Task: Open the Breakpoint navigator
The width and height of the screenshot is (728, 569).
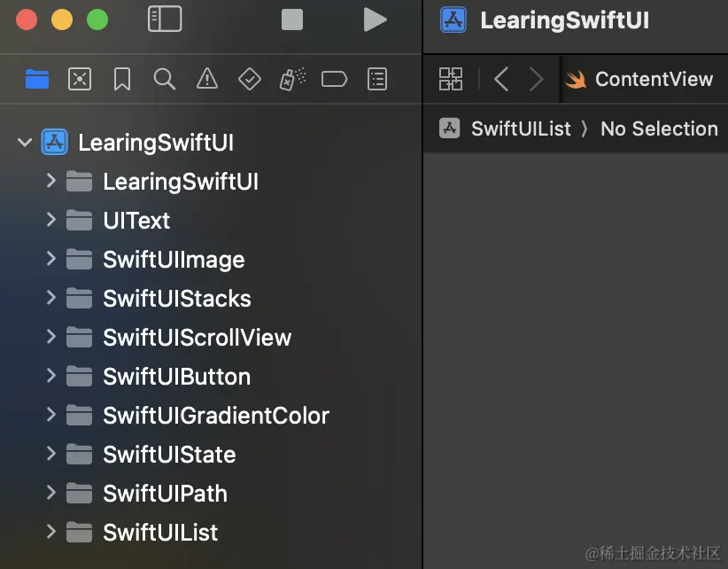Action: point(334,79)
